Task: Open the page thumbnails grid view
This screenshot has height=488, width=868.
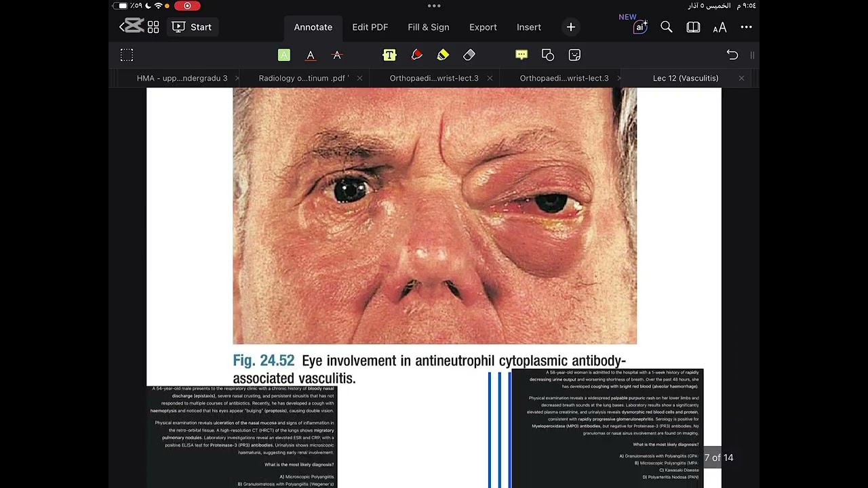Action: (153, 27)
